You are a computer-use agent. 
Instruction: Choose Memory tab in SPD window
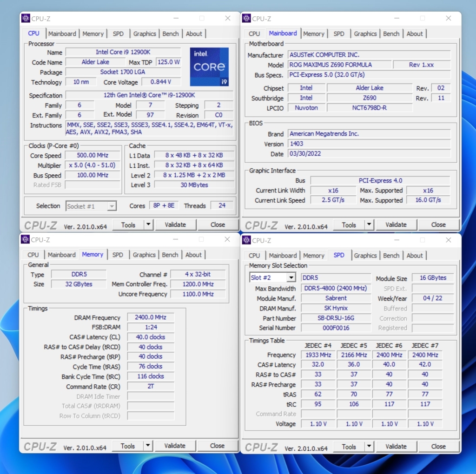(314, 256)
